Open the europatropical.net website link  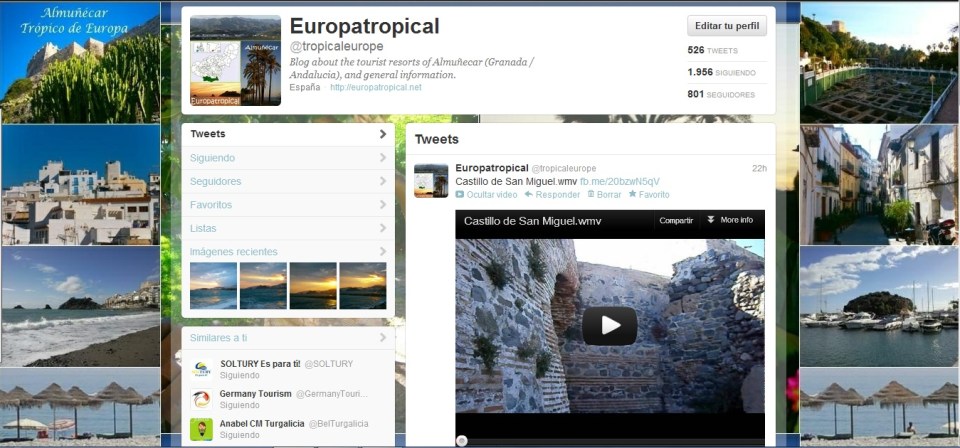(375, 88)
